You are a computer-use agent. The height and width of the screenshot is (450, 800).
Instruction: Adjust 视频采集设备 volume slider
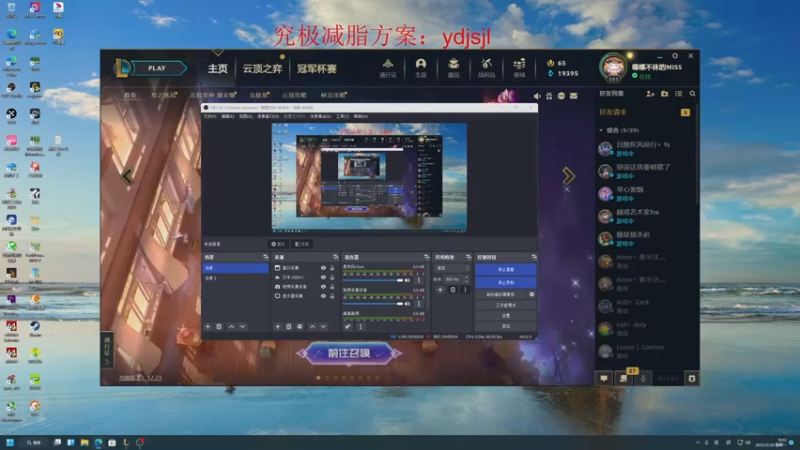point(373,304)
